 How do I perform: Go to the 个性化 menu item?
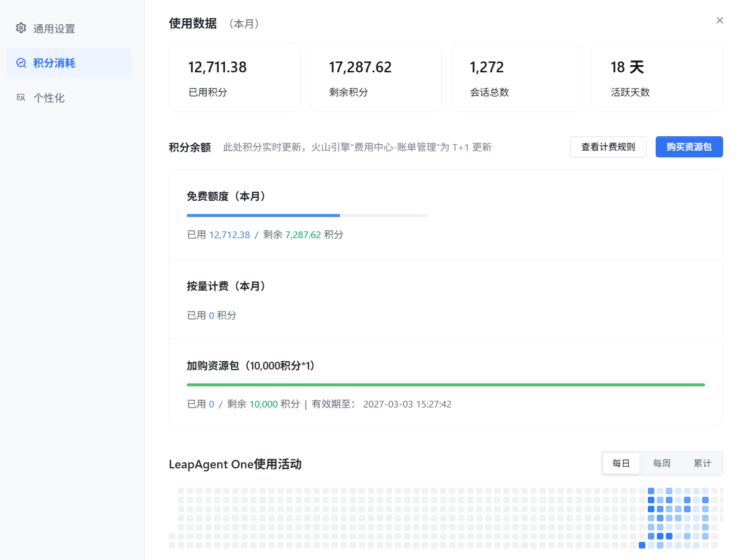click(69, 98)
